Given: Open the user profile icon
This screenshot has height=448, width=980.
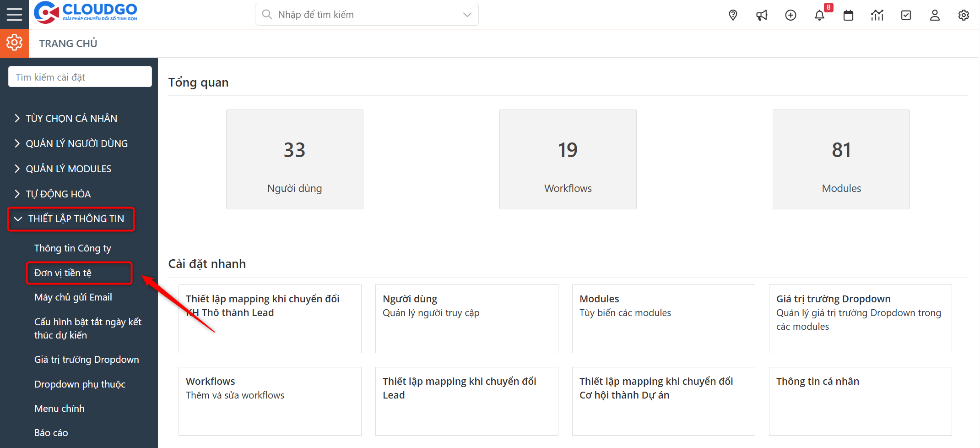Looking at the screenshot, I should 935,15.
